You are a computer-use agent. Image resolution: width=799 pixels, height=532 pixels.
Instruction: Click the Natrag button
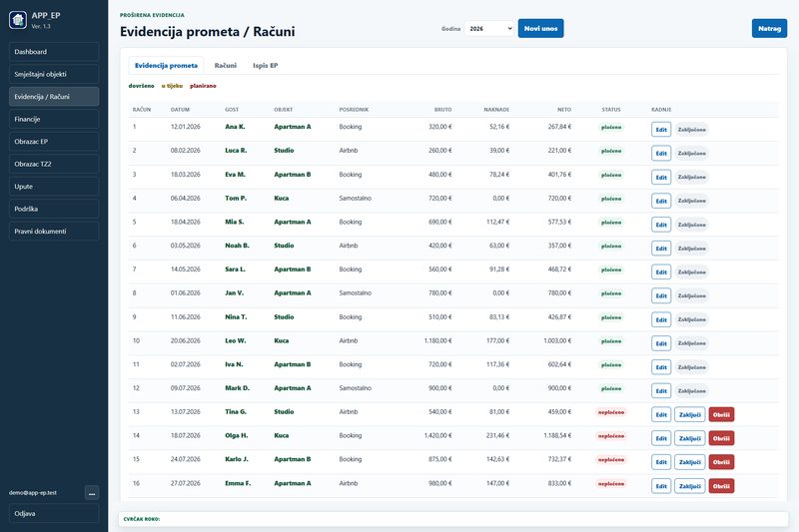click(x=769, y=29)
